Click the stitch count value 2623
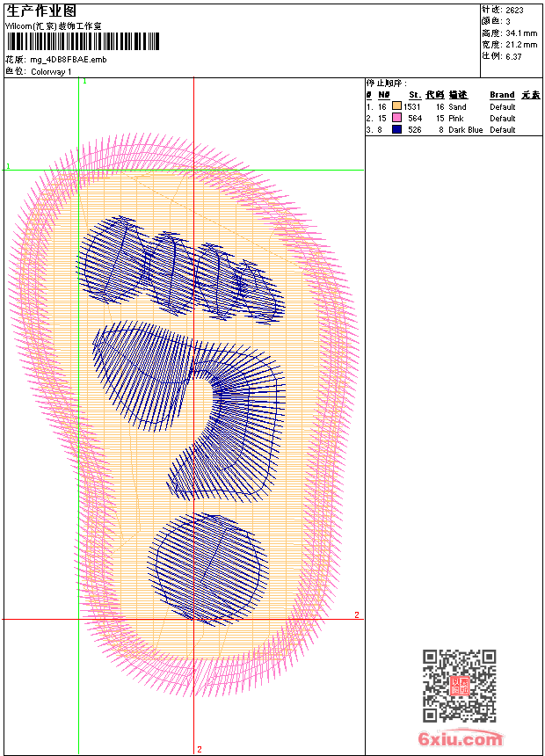The height and width of the screenshot is (756, 545). (x=514, y=10)
